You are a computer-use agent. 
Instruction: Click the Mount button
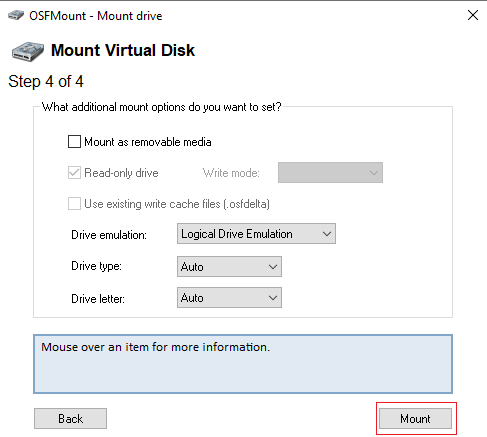point(415,419)
